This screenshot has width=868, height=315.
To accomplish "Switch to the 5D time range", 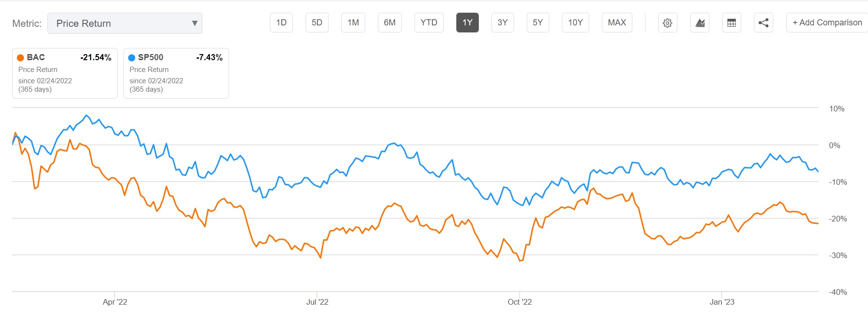I will pos(317,23).
